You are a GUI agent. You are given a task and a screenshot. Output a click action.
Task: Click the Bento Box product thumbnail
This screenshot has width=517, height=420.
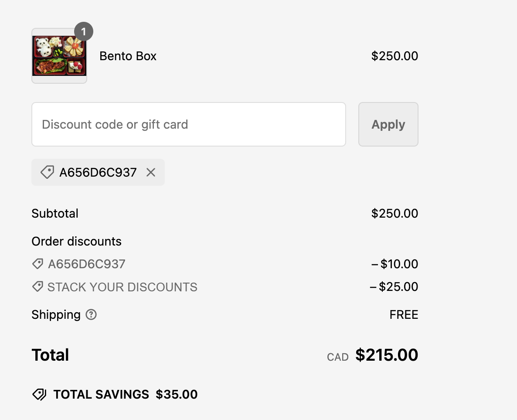click(59, 56)
